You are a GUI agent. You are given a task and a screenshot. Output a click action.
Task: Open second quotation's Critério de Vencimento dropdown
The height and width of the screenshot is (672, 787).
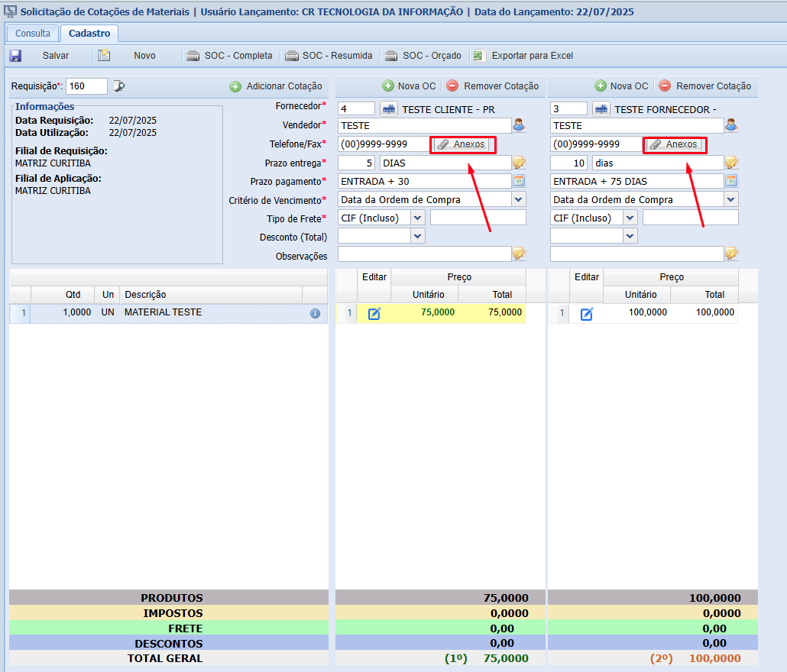pyautogui.click(x=731, y=199)
